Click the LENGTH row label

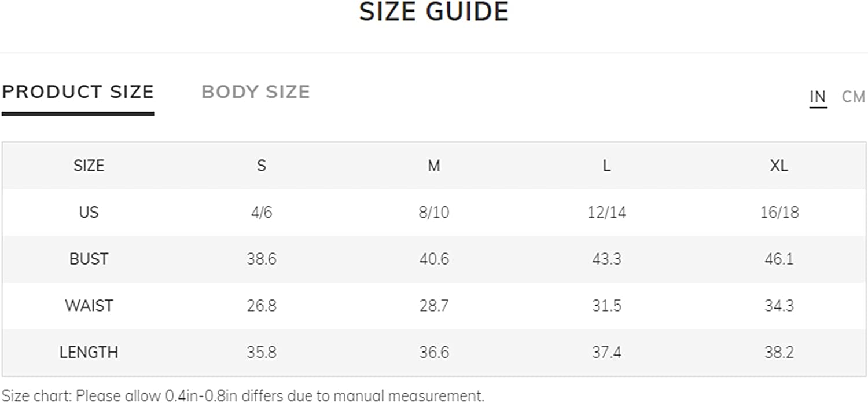89,352
